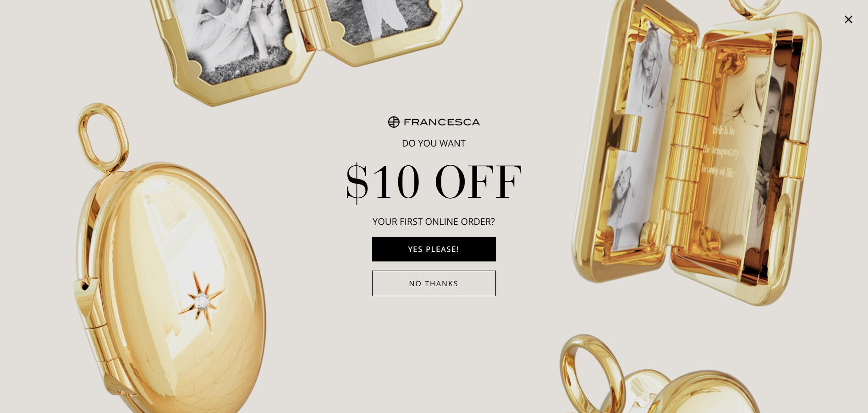868x413 pixels.
Task: Click the FRANCESCA wordmark text
Action: click(x=441, y=122)
